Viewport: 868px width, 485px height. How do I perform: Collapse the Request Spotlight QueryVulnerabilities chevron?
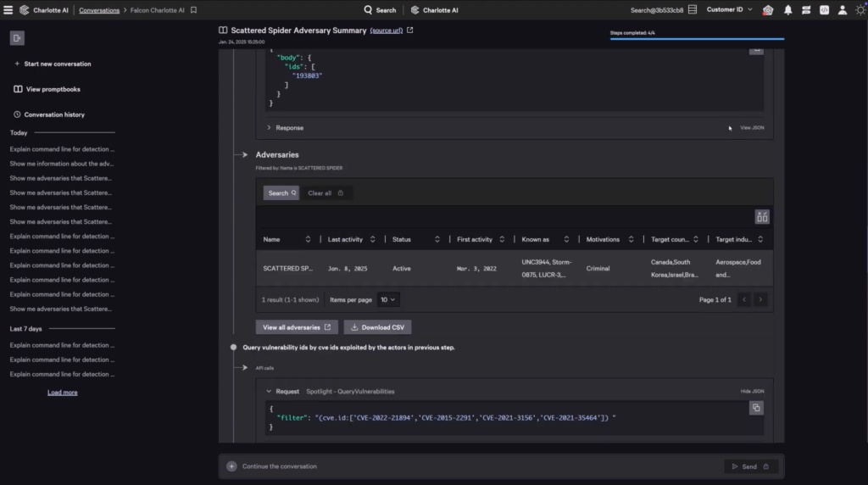[x=269, y=392]
